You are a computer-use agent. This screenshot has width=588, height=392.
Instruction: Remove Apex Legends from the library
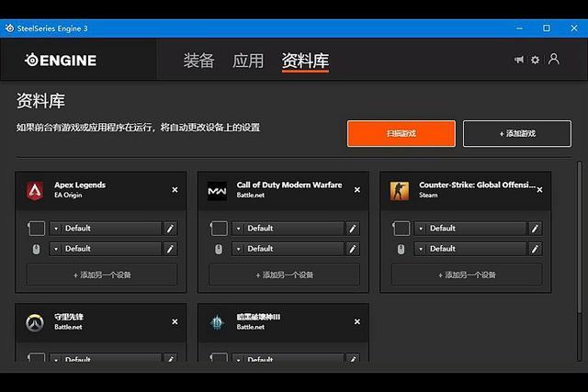[x=175, y=190]
